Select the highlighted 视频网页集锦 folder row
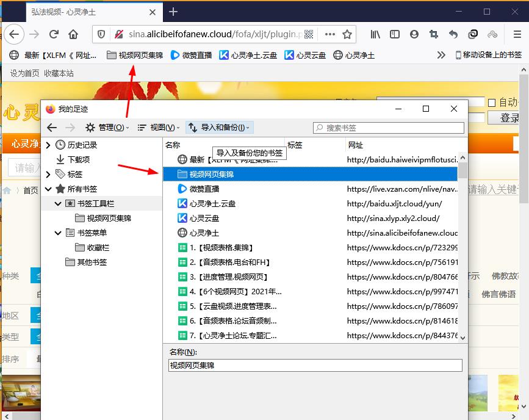Image resolution: width=529 pixels, height=420 pixels. 311,174
